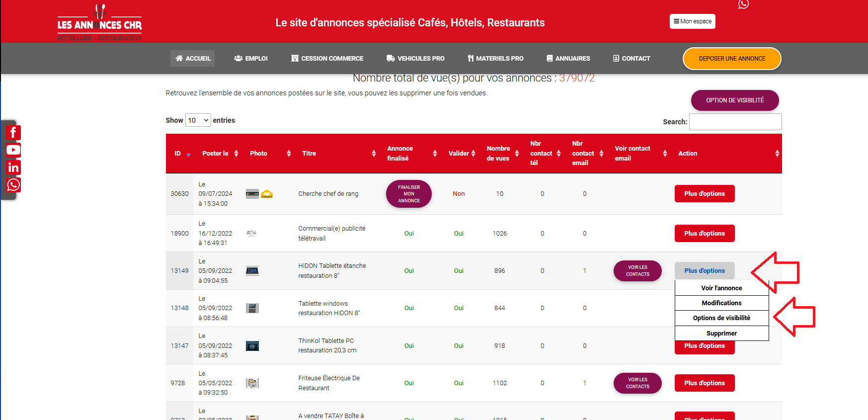Click total views number 379072

tap(577, 78)
